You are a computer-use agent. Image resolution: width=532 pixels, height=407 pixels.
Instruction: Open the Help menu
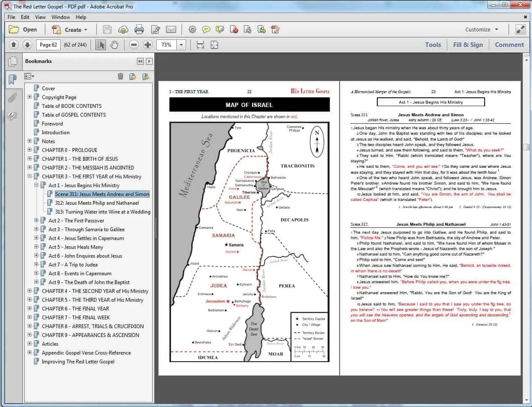coord(81,17)
